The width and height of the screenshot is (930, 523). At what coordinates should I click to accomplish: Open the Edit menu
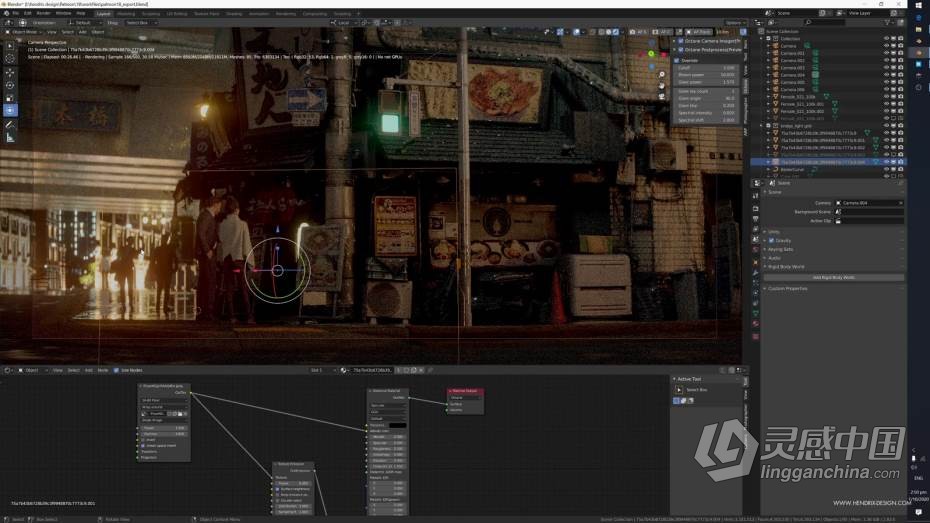[27, 13]
